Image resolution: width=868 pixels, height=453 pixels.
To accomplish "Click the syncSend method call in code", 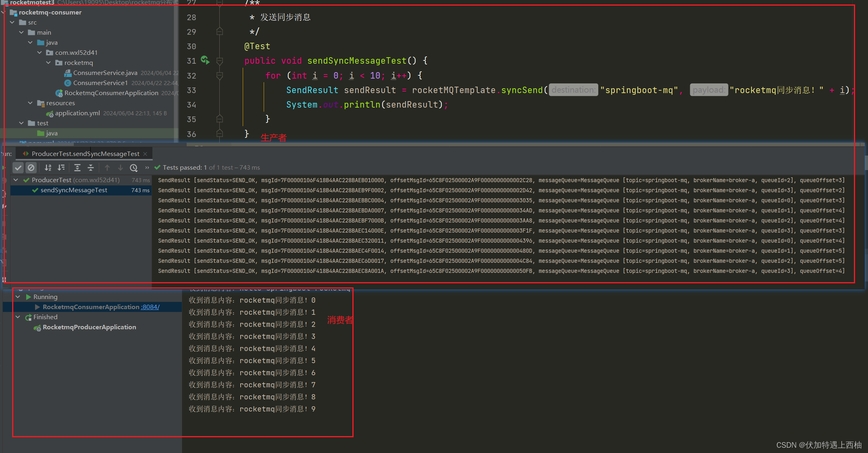I will coord(522,90).
